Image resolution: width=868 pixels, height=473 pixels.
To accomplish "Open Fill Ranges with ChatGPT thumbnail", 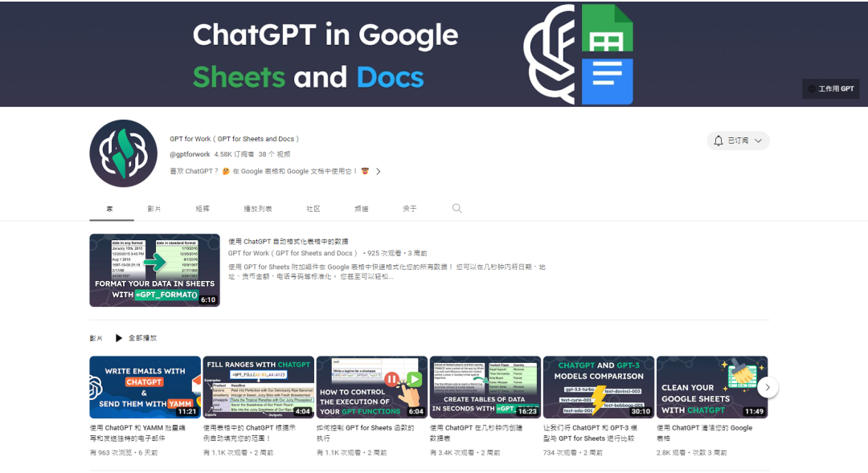I will tap(259, 387).
